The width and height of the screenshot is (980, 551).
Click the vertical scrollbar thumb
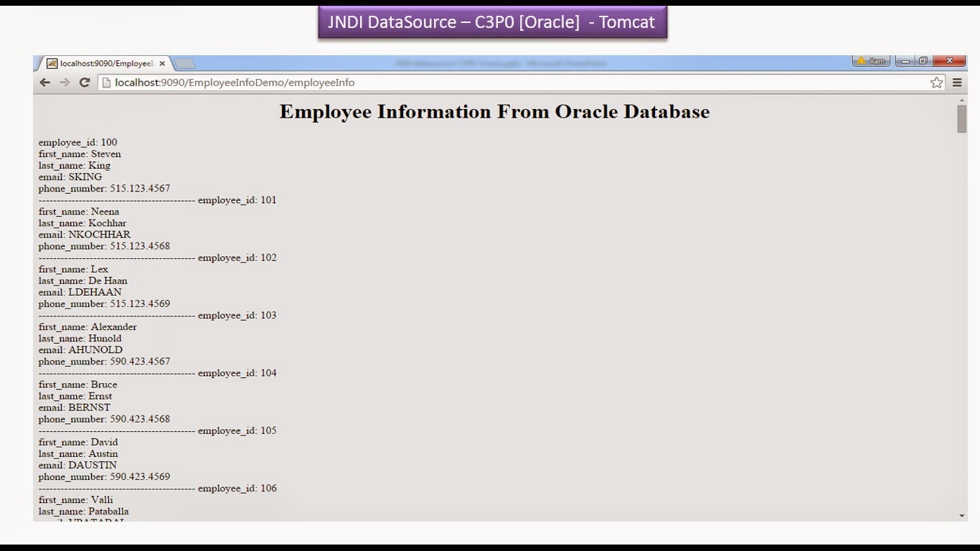coord(961,119)
